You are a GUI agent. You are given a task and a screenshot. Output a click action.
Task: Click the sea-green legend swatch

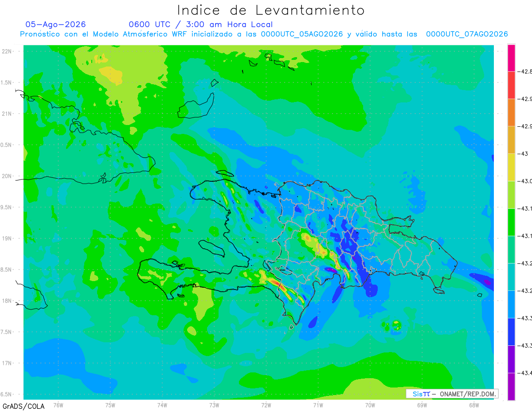511,249
